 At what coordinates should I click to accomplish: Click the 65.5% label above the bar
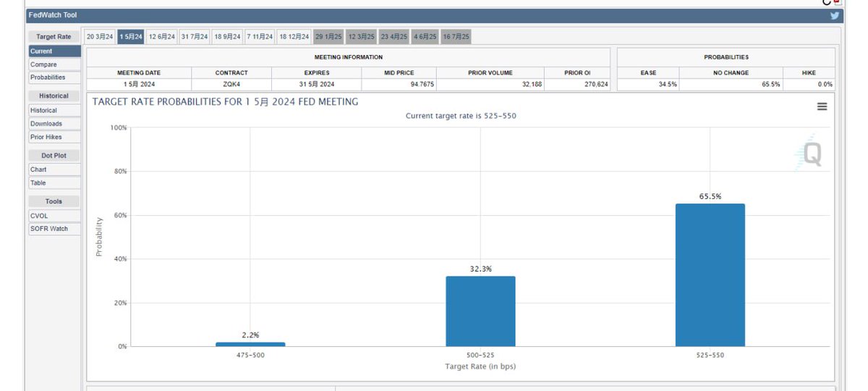[x=710, y=196]
